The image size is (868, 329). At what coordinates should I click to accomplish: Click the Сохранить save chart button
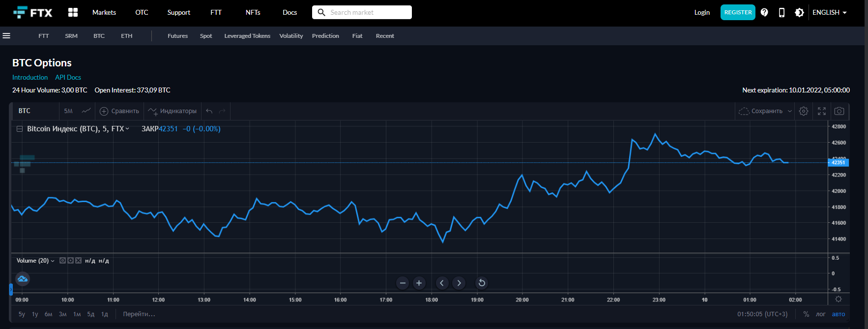pyautogui.click(x=761, y=111)
